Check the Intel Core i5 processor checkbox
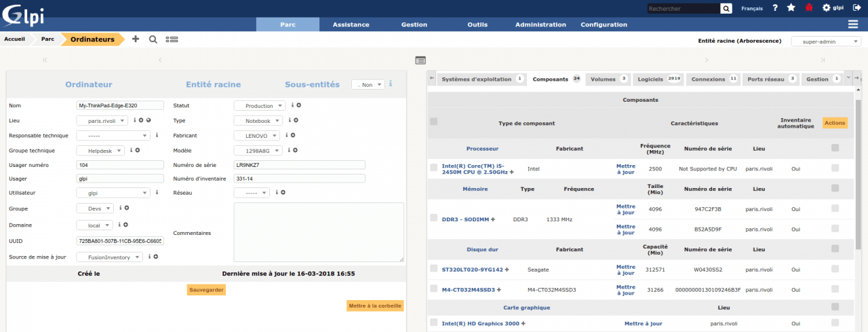This screenshot has height=332, width=868. [434, 167]
